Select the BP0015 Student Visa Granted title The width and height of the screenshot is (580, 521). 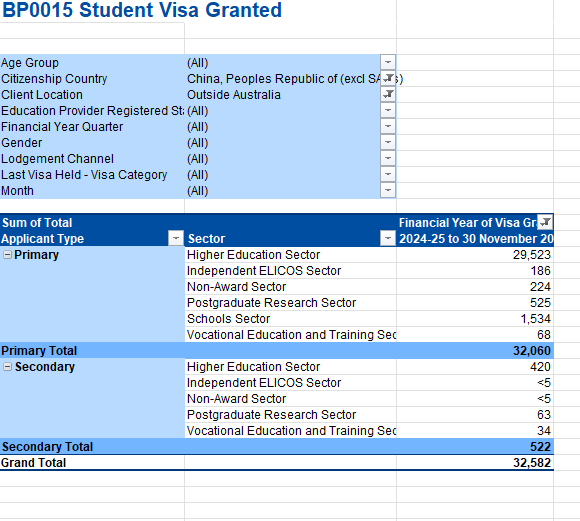tap(142, 10)
